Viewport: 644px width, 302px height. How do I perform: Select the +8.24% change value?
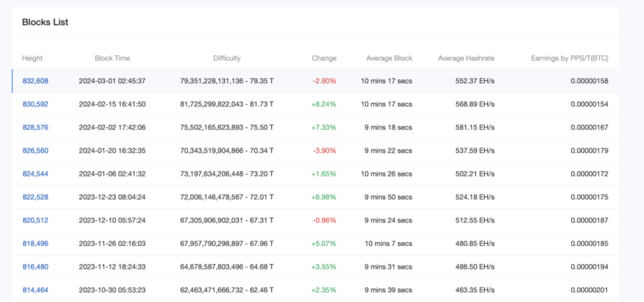coord(324,104)
